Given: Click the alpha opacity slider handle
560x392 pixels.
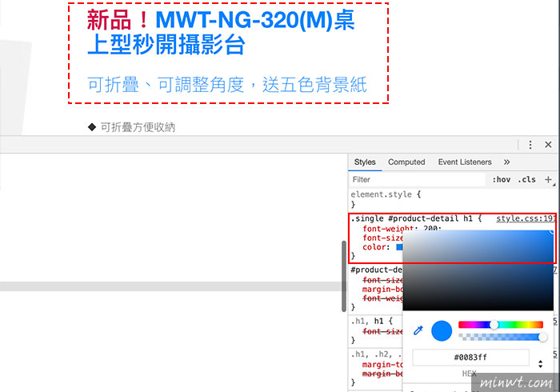Looking at the screenshot, I should [x=542, y=337].
